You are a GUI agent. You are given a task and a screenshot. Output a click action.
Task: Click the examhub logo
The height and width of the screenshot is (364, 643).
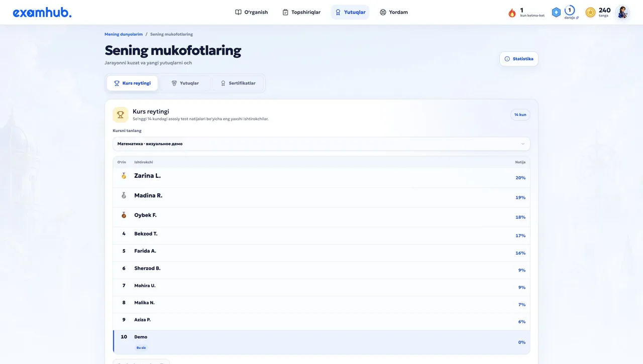click(42, 13)
